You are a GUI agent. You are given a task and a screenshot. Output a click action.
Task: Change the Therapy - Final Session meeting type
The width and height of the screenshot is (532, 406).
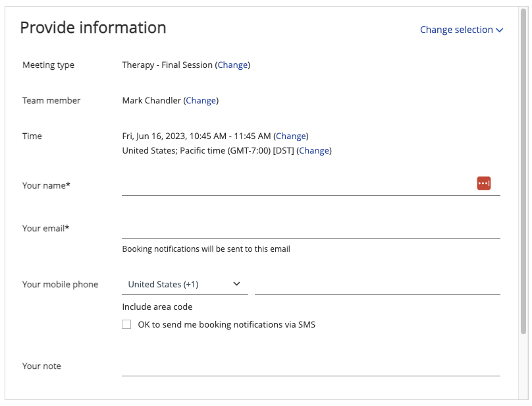[232, 65]
